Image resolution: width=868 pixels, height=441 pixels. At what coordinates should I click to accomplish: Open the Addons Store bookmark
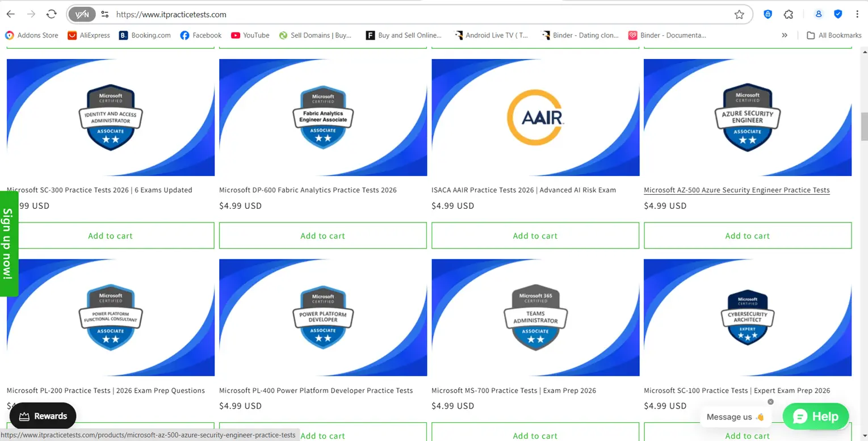tap(32, 35)
